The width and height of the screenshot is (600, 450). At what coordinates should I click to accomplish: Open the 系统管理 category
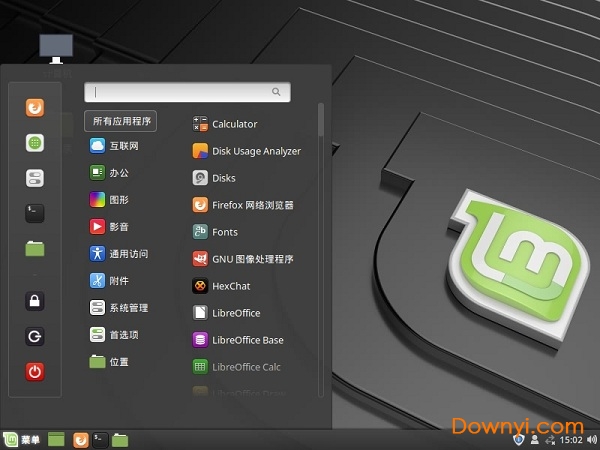click(119, 308)
